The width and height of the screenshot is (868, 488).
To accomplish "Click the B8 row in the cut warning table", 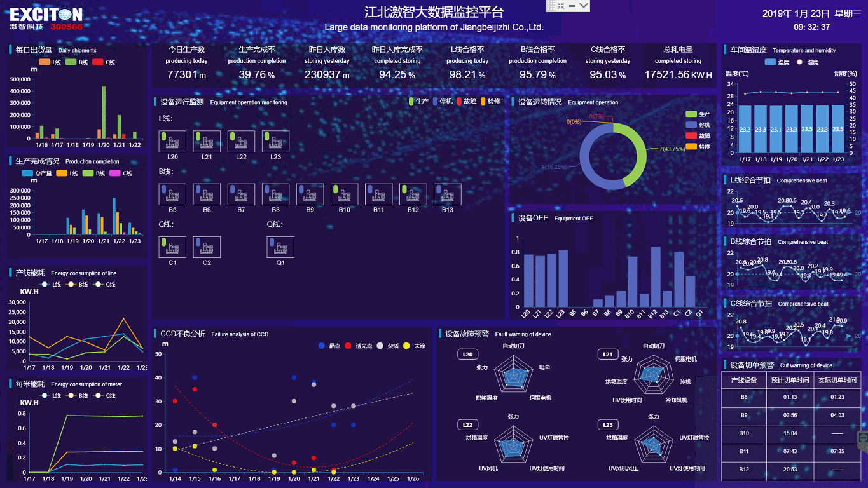I will [x=791, y=397].
